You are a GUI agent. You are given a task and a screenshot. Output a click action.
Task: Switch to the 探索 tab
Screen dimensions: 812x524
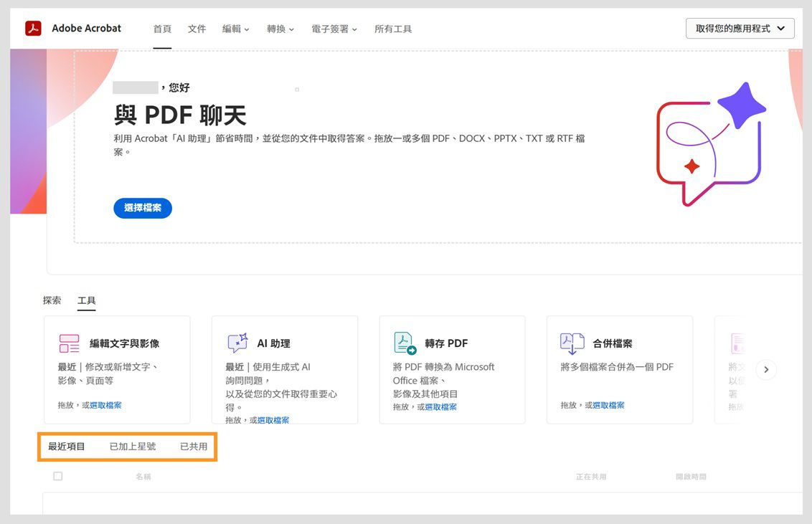[52, 300]
